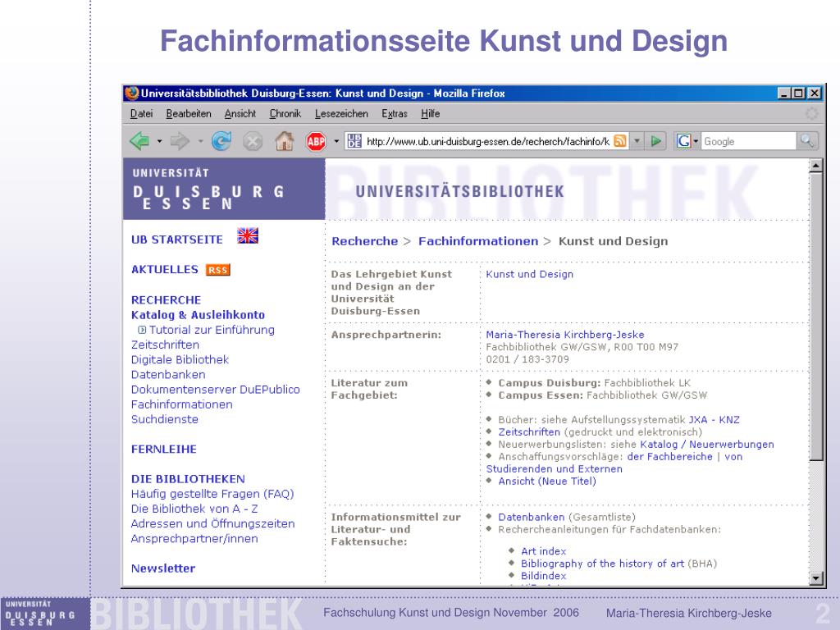The width and height of the screenshot is (840, 630).
Task: Open the Art index link
Action: [x=543, y=551]
